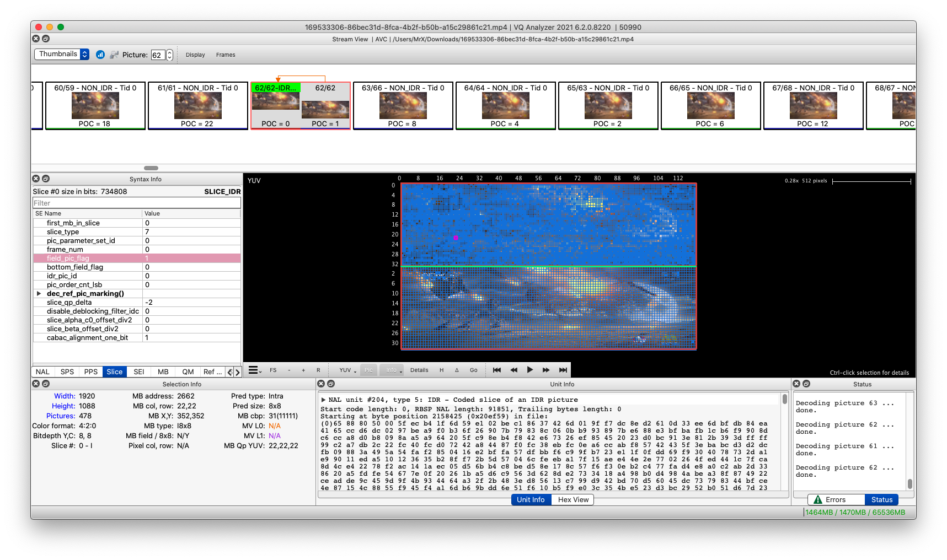
Task: Select thumbnail 66/65 with POC = 6
Action: coord(710,105)
